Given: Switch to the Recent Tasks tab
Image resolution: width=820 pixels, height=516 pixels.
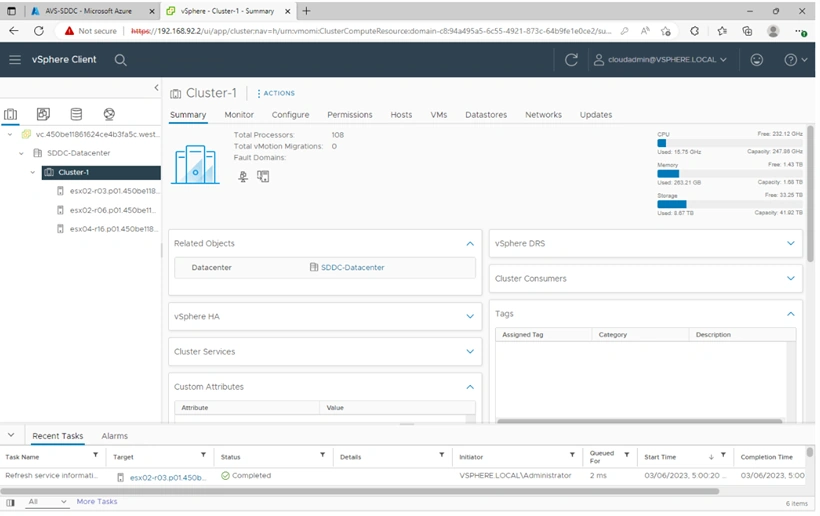Looking at the screenshot, I should click(58, 436).
